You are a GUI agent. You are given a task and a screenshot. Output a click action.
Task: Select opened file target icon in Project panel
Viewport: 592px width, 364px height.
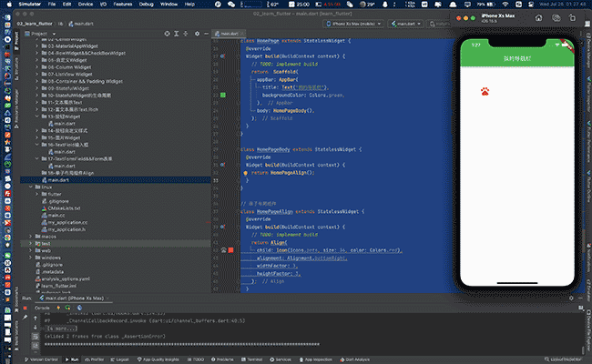167,34
